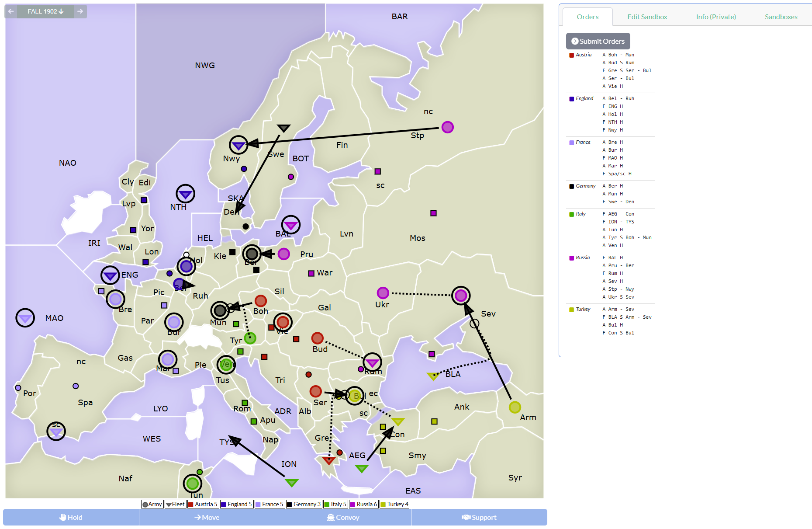Viewport: 812px width, 529px height.
Task: Select the French fleet in MAO
Action: [x=25, y=318]
